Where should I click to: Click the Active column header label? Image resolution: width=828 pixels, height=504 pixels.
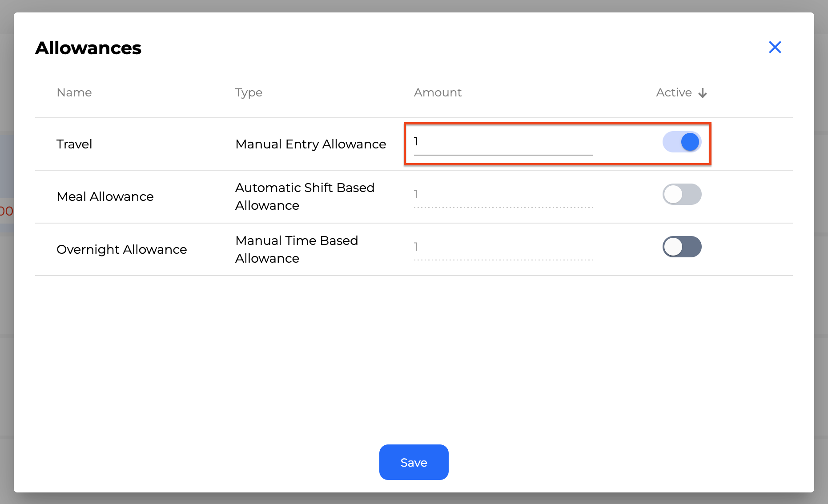[674, 92]
